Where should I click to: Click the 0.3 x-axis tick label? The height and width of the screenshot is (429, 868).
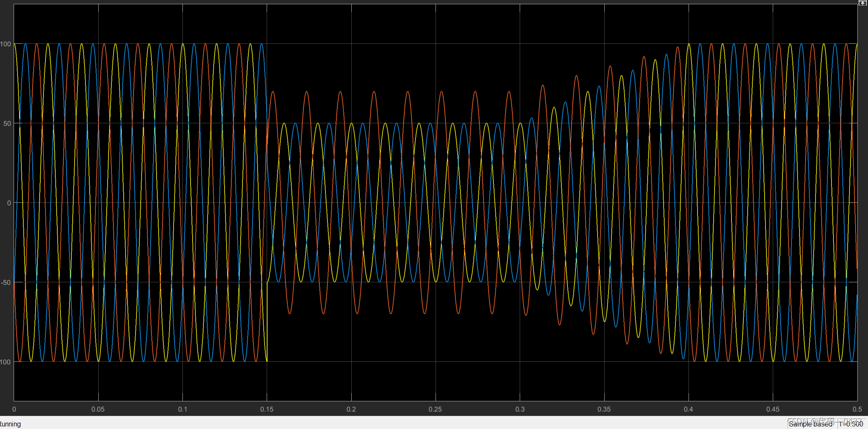coord(520,409)
